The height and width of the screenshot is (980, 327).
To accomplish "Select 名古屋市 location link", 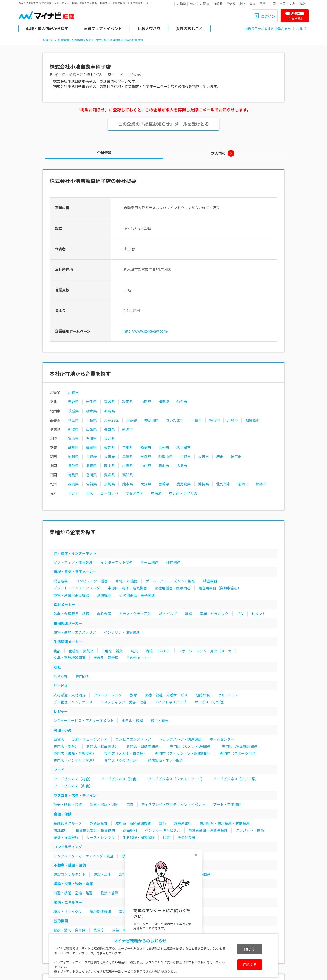I will 183,448.
